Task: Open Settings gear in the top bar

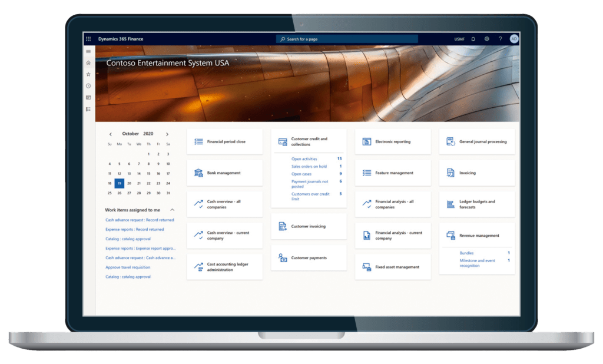Action: pyautogui.click(x=486, y=39)
